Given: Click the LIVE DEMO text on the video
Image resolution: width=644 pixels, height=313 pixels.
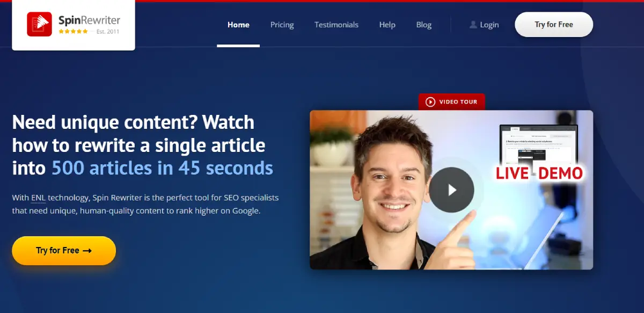Looking at the screenshot, I should pyautogui.click(x=539, y=173).
